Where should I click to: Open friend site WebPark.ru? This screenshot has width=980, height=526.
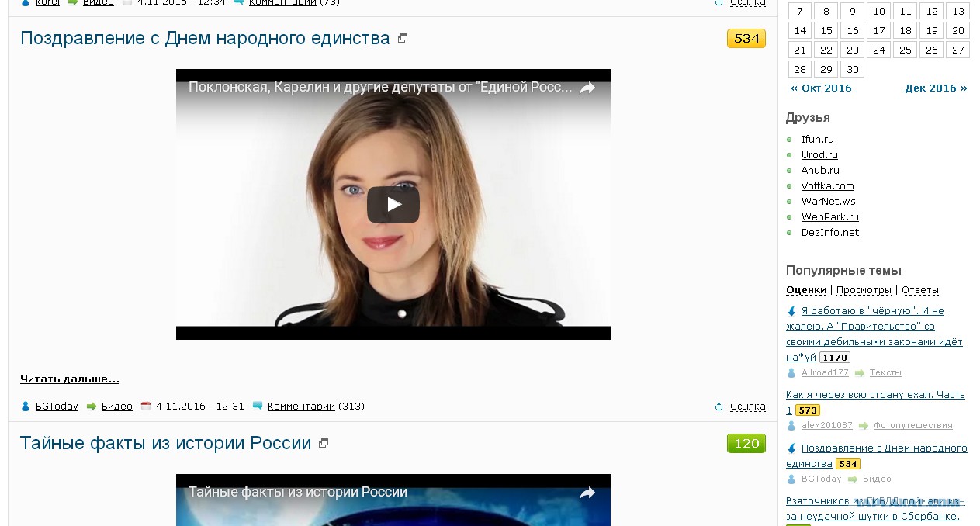(830, 217)
